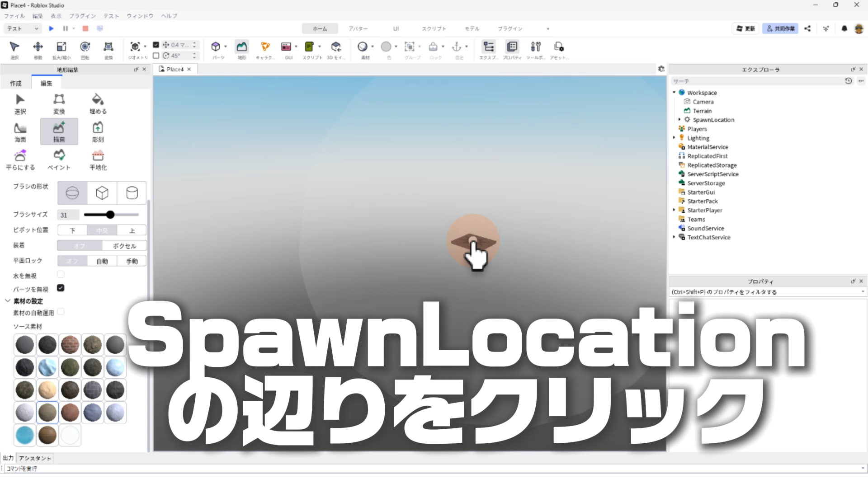Select the brick material swatch
The height and width of the screenshot is (488, 868).
(70, 345)
